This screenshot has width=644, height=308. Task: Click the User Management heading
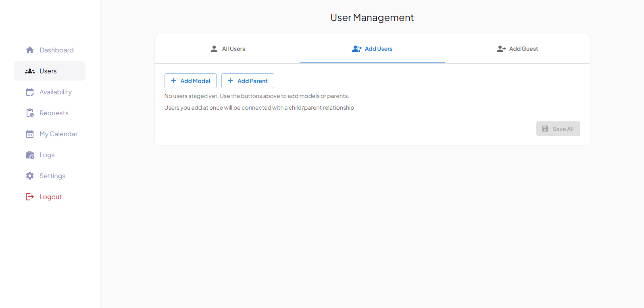(x=372, y=18)
